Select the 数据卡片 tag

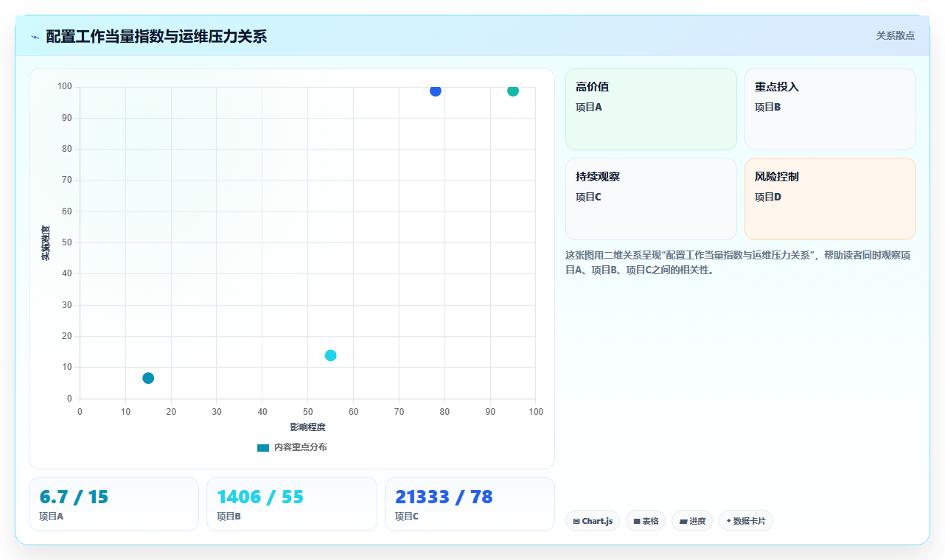click(745, 521)
